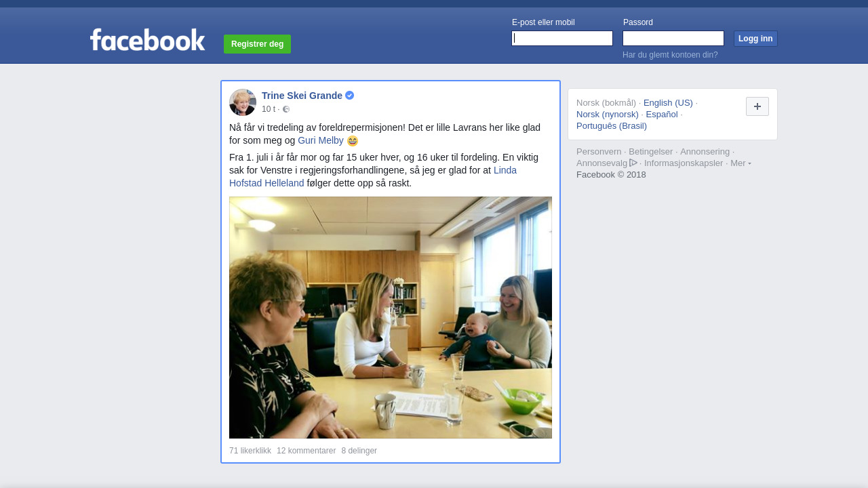Screen dimensions: 868x488
Task: Switch language to Norsk (nynorsk)
Action: [608, 115]
